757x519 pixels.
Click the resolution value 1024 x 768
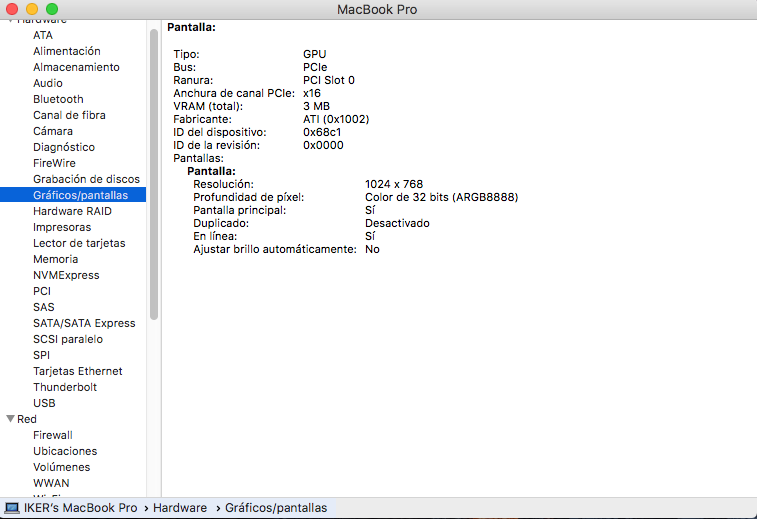click(x=394, y=184)
